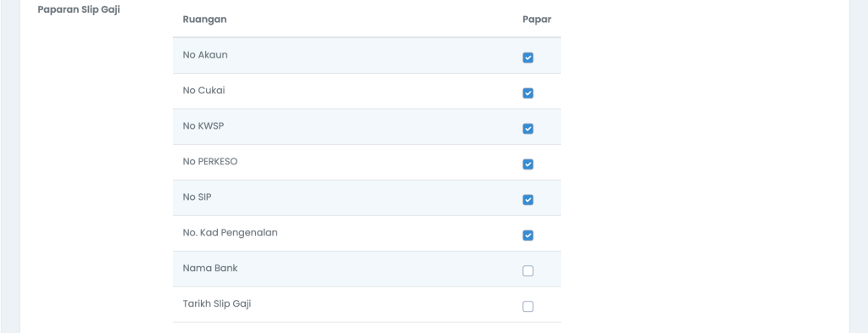Select the Paparan Slip Gaji section label

click(79, 9)
